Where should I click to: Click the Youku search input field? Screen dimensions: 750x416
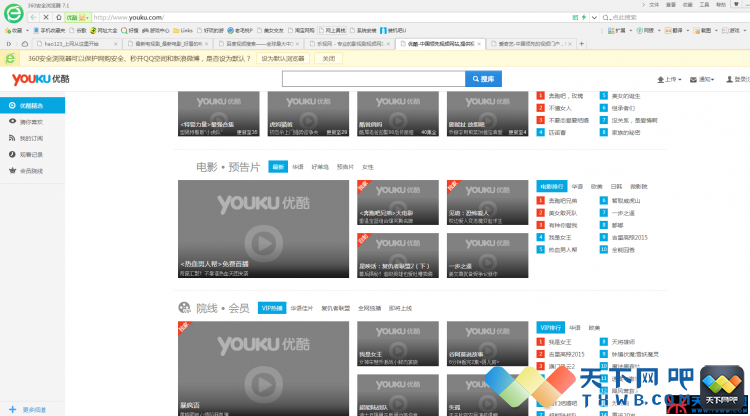[x=373, y=79]
